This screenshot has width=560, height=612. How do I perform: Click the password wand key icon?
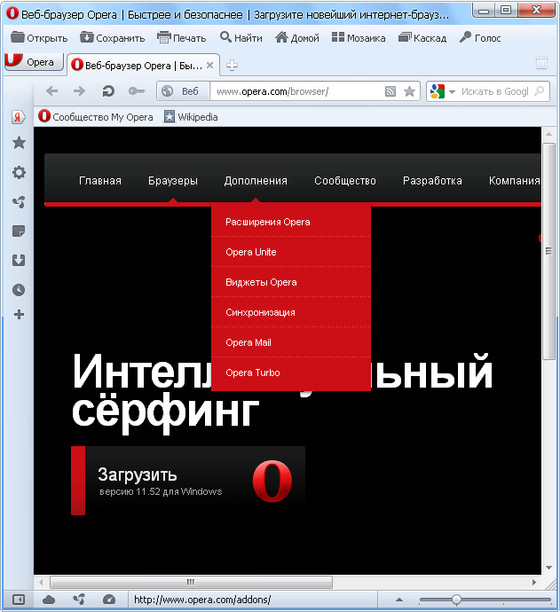[137, 91]
